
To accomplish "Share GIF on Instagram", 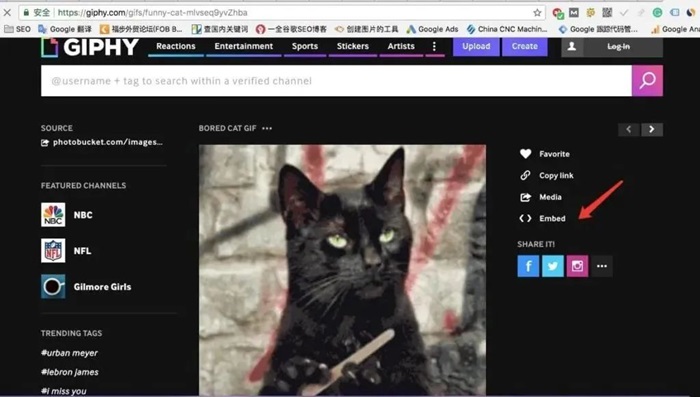I will coord(577,266).
